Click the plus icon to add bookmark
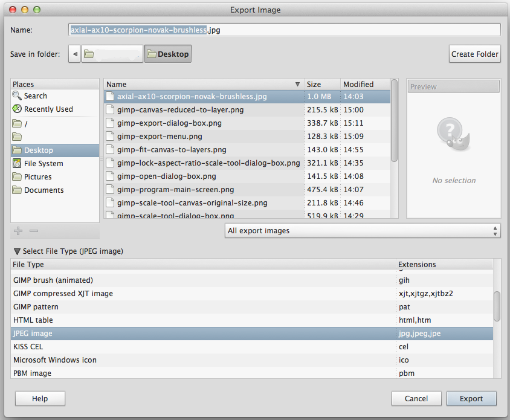Image resolution: width=510 pixels, height=420 pixels. click(18, 231)
